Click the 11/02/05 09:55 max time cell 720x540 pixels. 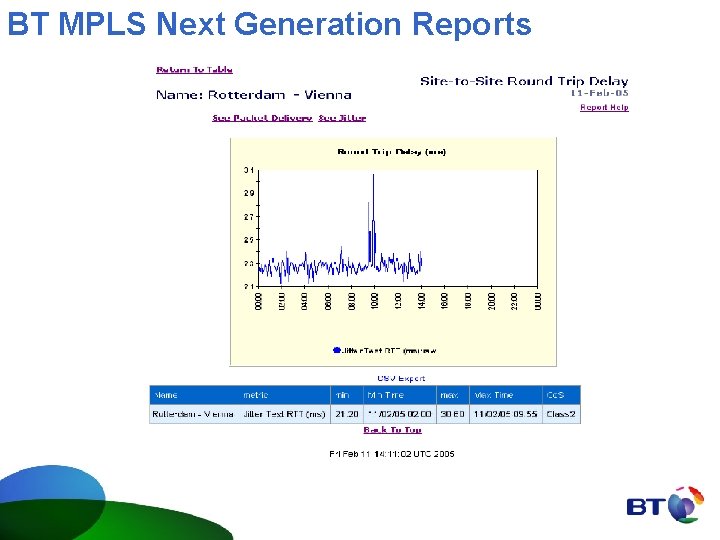tap(505, 414)
